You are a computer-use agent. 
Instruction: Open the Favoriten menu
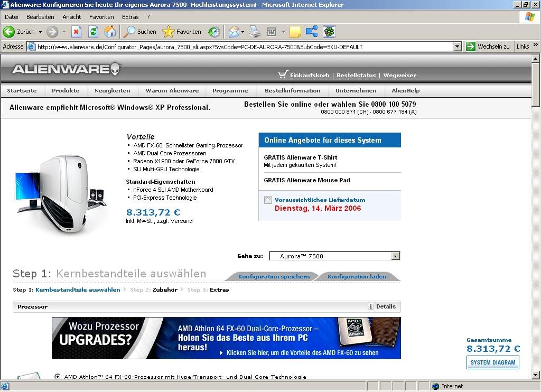101,17
